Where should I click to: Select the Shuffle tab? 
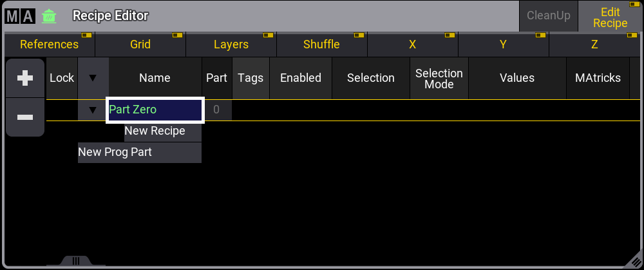(x=321, y=44)
